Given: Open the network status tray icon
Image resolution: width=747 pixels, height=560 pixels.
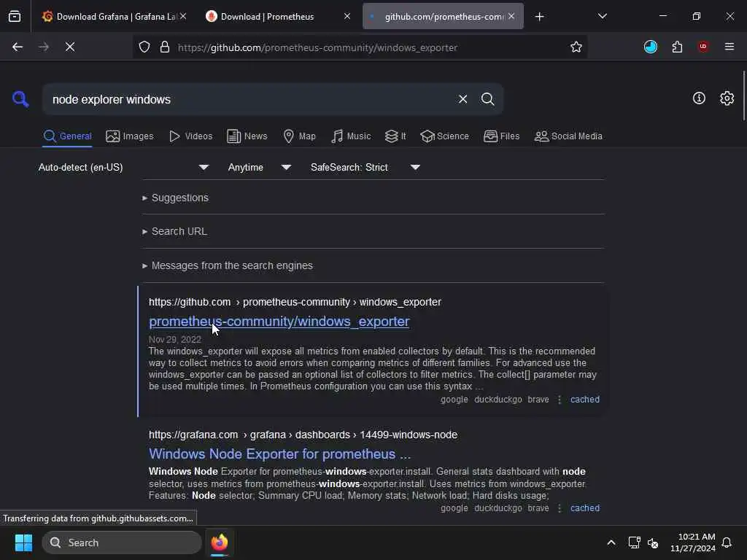Looking at the screenshot, I should click(x=634, y=542).
